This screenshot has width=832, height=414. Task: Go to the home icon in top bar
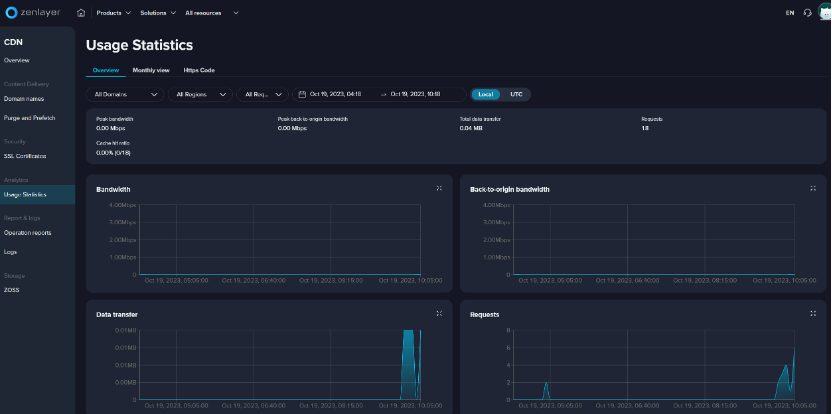tap(81, 13)
